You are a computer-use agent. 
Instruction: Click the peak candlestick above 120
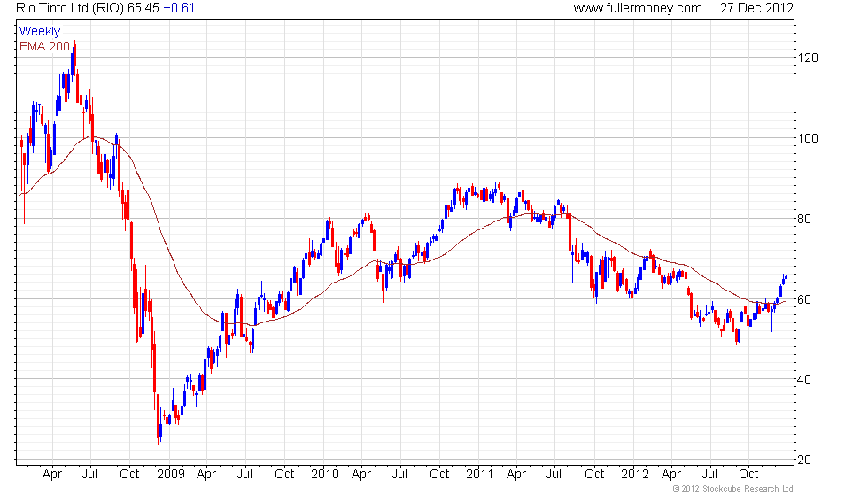click(x=74, y=57)
